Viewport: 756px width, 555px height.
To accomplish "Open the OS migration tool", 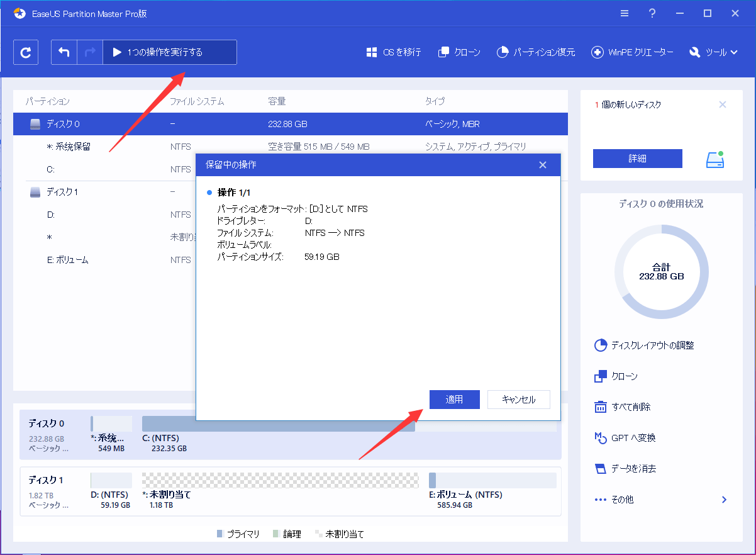I will (x=394, y=52).
